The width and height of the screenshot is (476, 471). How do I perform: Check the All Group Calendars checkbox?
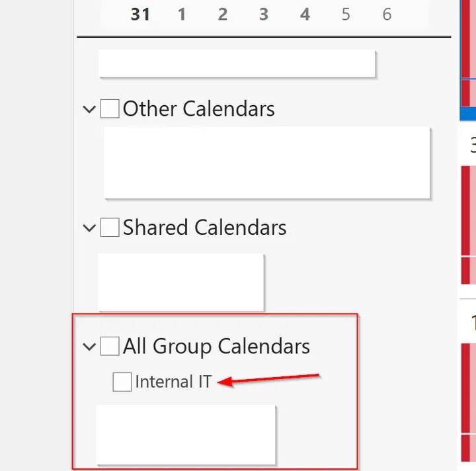click(x=110, y=346)
